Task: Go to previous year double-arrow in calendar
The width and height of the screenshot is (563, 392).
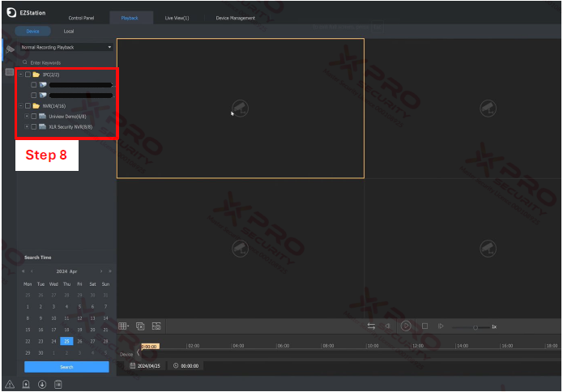Action: point(23,271)
